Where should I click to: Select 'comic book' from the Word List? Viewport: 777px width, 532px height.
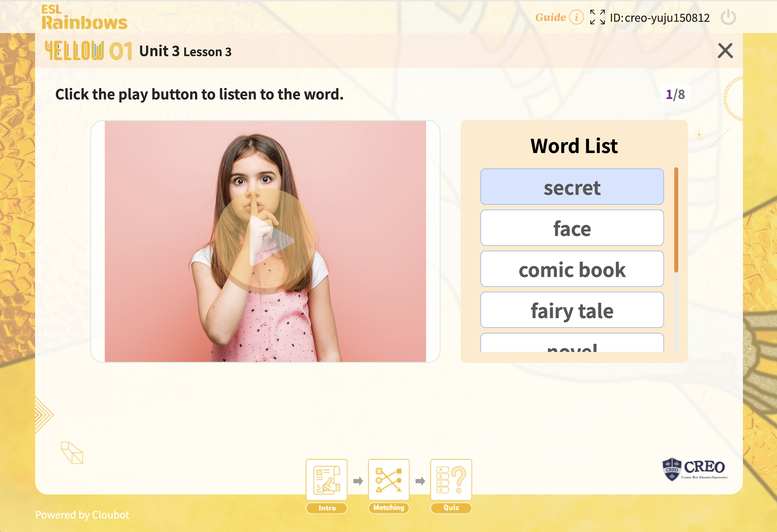572,269
